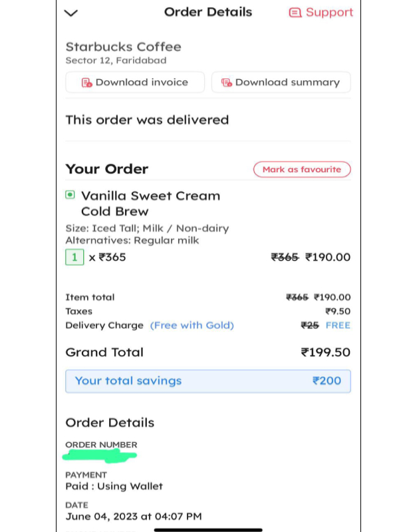
Task: Expand the Your Order section
Action: [106, 169]
